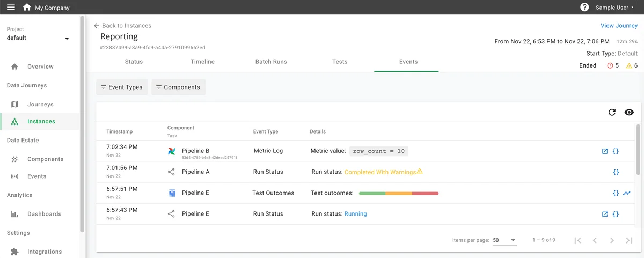Toggle the eye visibility icon above table

(630, 112)
